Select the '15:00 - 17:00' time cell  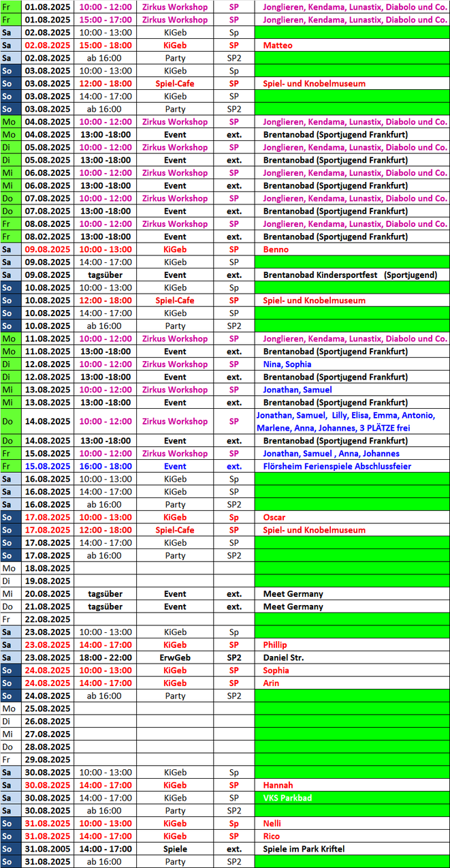pos(106,20)
